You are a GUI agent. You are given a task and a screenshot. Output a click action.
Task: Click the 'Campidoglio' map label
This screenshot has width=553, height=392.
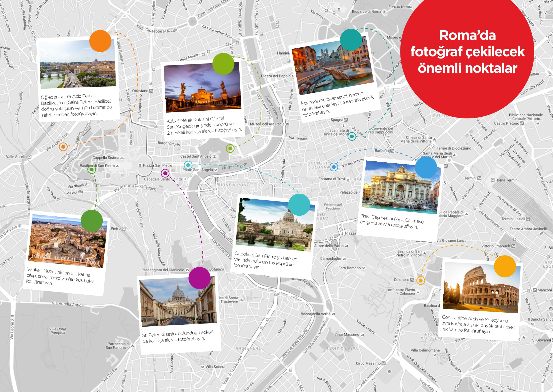[330, 258]
